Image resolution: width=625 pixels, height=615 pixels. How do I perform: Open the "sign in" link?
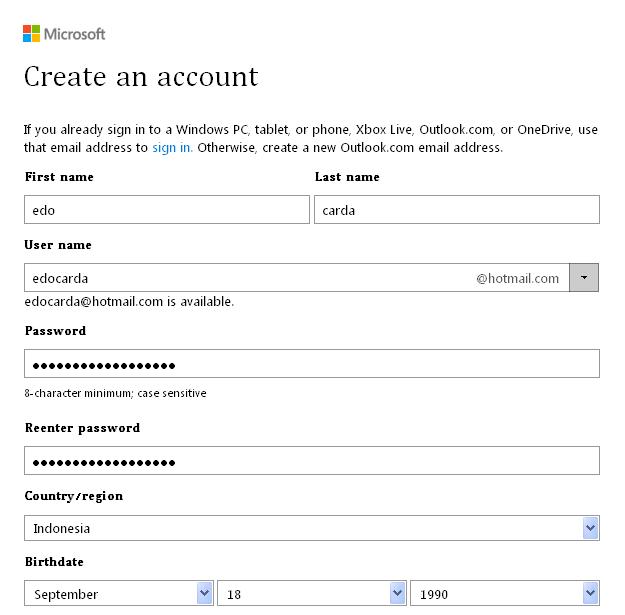click(x=172, y=148)
